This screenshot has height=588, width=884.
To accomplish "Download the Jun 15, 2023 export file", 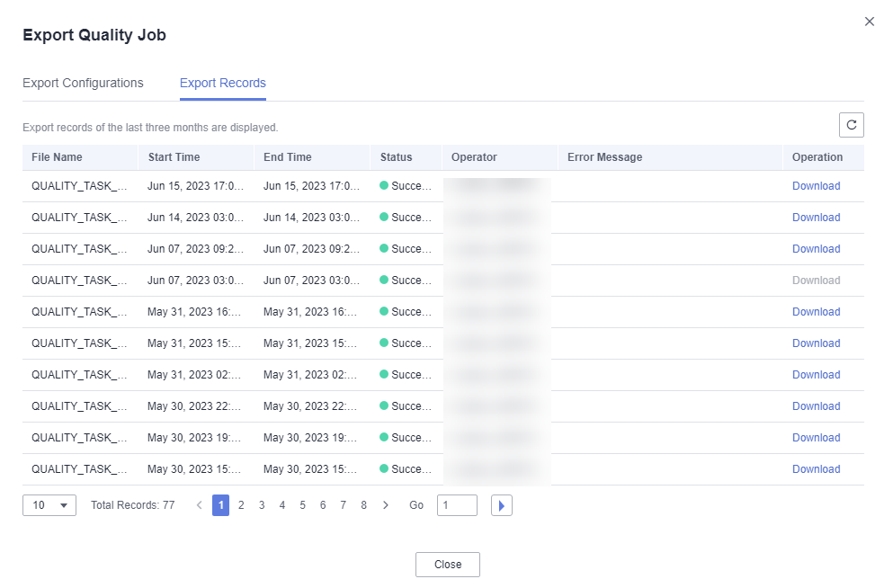I will pos(816,186).
